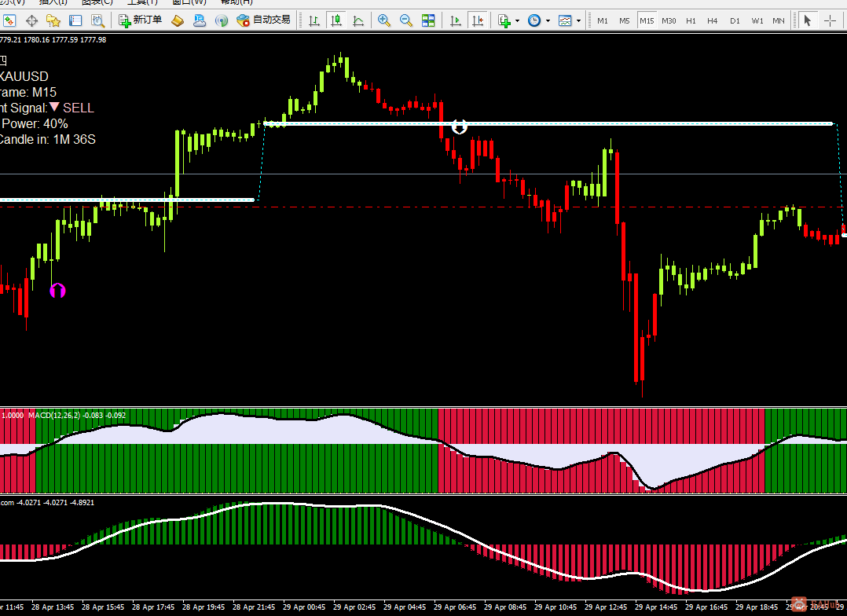Click the Candle in: 1M 36S label
The height and width of the screenshot is (616, 847).
pyautogui.click(x=47, y=139)
